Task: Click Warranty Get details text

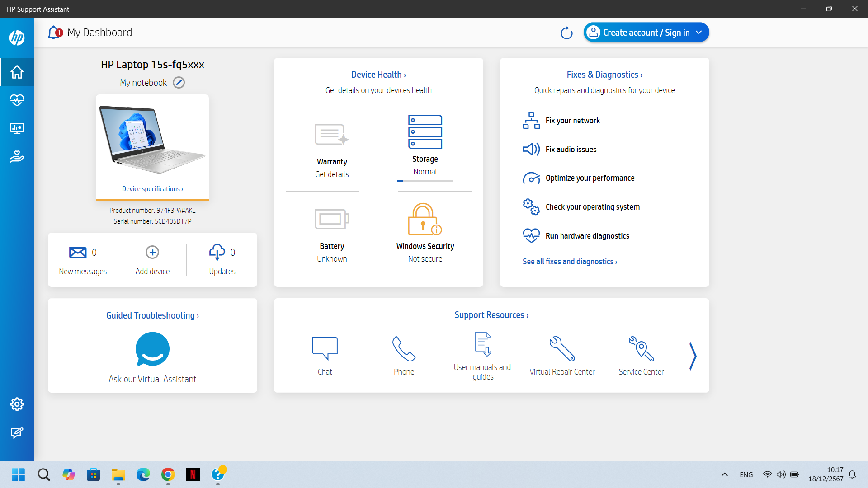Action: (332, 174)
